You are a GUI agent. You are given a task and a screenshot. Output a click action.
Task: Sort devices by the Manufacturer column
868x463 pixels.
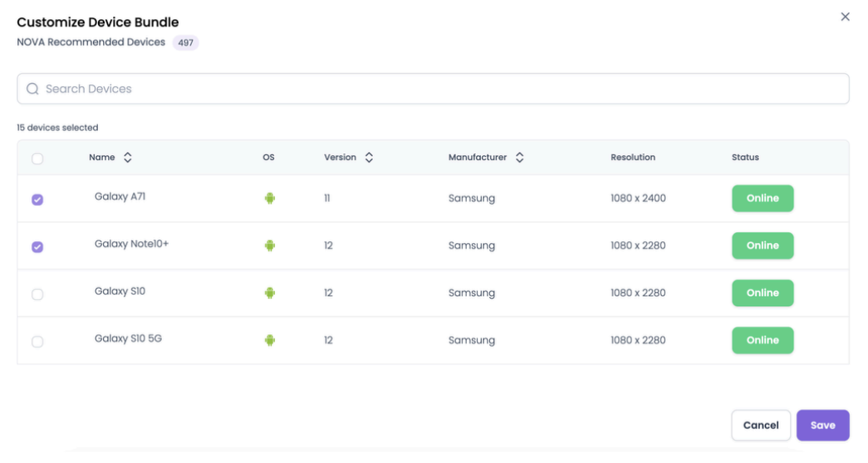(x=519, y=157)
